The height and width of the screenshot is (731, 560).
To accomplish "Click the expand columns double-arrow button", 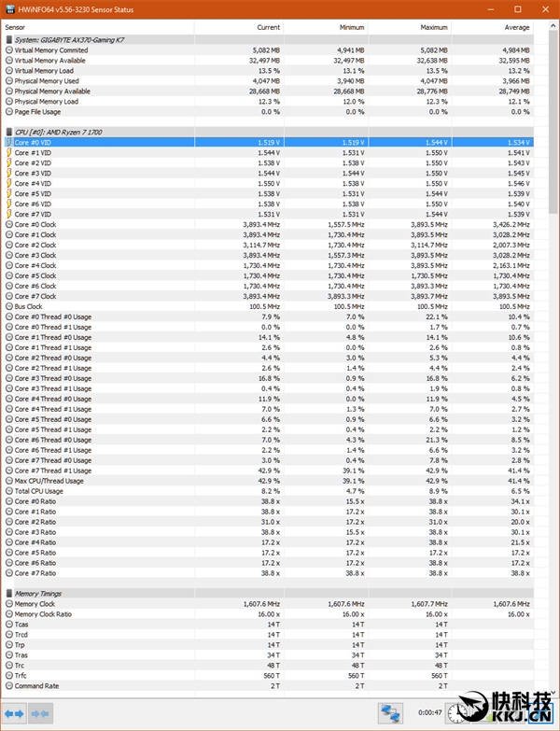I will coord(14,713).
